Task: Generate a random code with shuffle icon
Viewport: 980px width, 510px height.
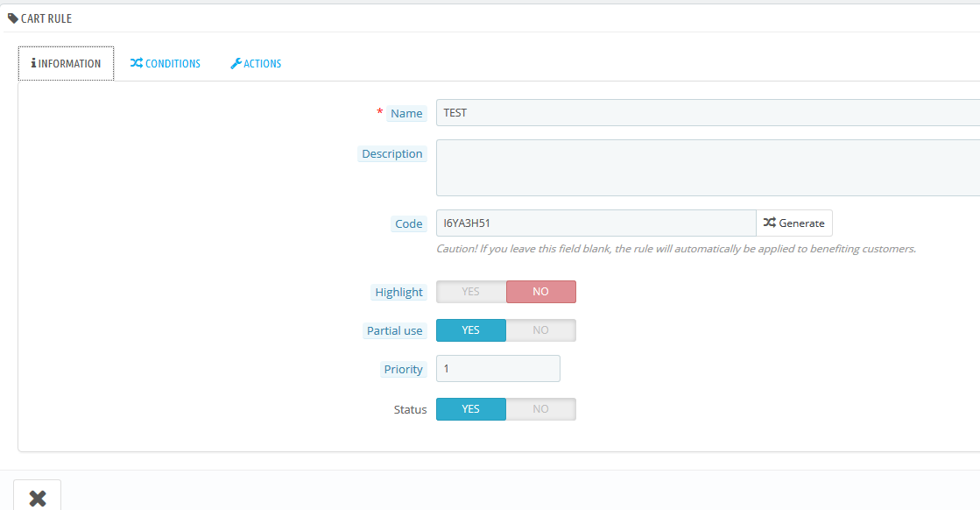Action: click(x=793, y=223)
